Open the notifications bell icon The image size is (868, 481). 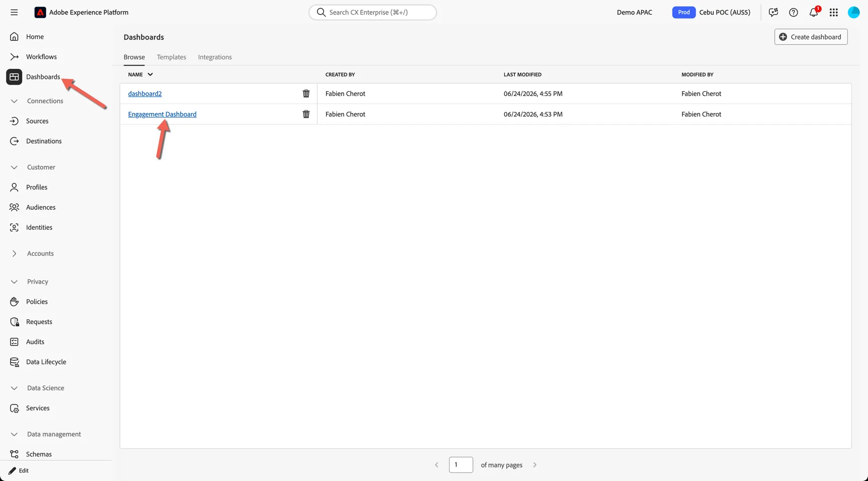[x=814, y=12]
